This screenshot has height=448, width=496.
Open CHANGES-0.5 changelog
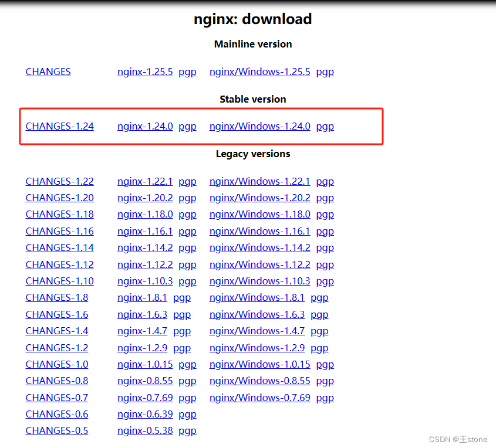coord(56,430)
